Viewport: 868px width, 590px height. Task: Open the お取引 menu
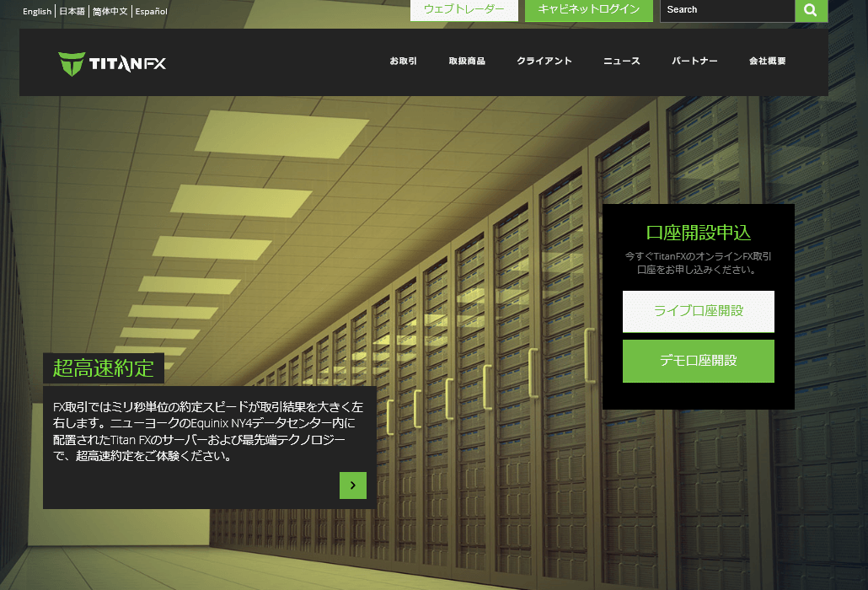coord(403,62)
